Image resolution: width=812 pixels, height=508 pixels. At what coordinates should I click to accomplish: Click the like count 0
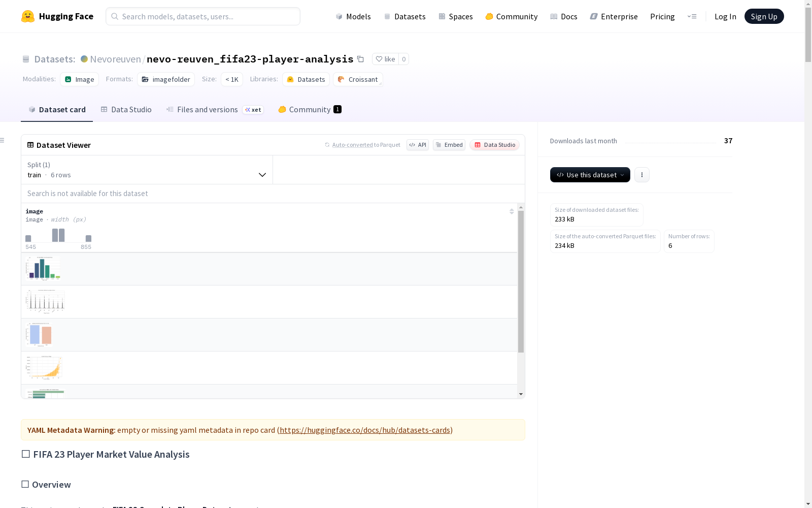[x=404, y=59]
